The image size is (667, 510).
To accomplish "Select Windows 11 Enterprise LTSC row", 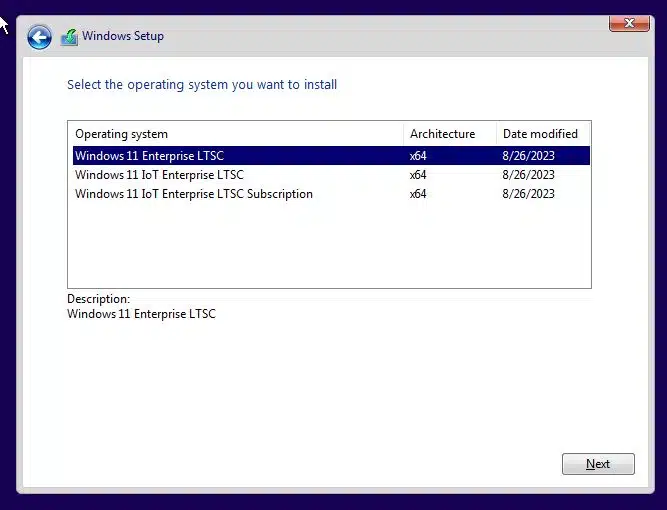I will [331, 156].
